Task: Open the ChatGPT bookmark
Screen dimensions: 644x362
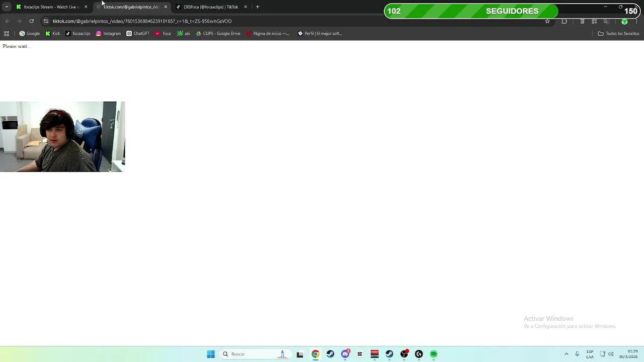Action: tap(138, 34)
